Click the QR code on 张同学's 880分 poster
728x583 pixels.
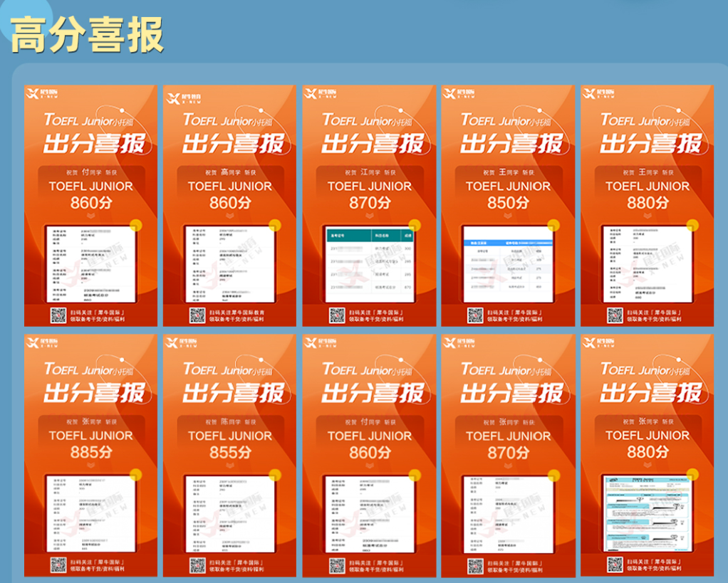[615, 565]
